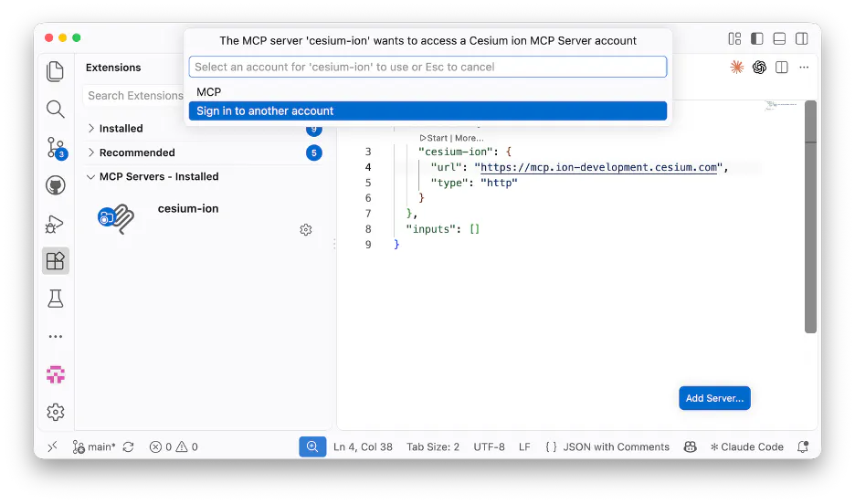Show additional views ellipsis in activity bar
The width and height of the screenshot is (855, 504).
point(55,337)
